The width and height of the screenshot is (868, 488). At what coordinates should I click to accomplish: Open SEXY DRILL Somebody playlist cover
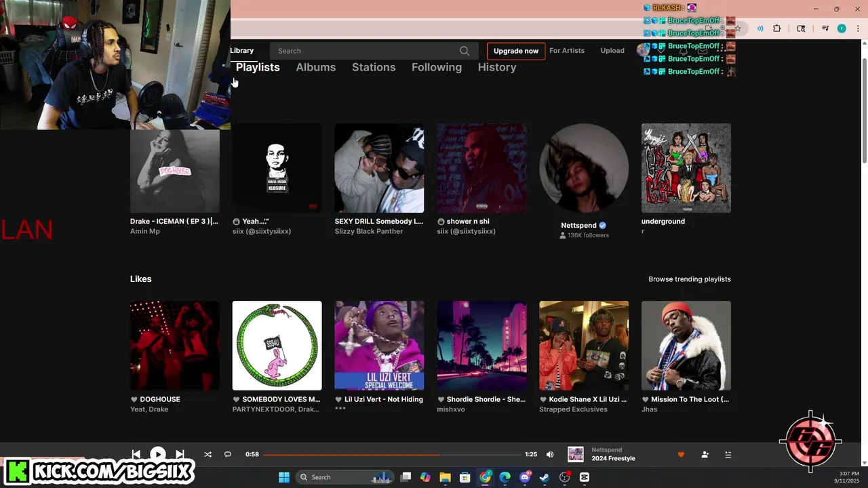pos(379,168)
